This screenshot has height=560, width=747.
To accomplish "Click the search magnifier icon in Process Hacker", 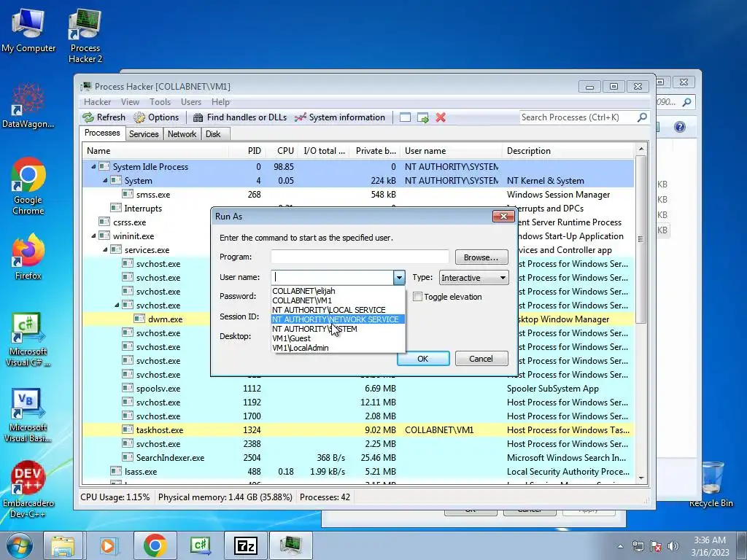I will click(x=642, y=117).
